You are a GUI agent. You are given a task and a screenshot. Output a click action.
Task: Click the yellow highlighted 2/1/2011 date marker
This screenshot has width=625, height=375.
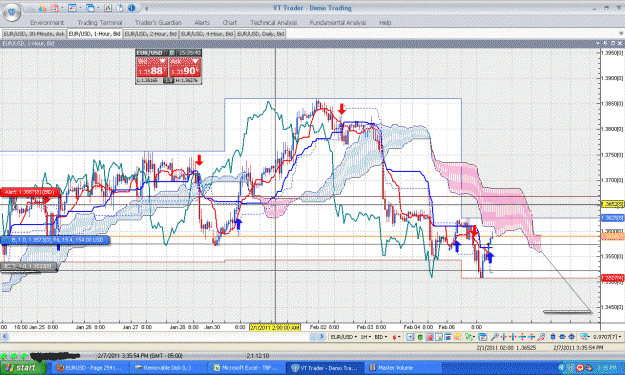275,327
